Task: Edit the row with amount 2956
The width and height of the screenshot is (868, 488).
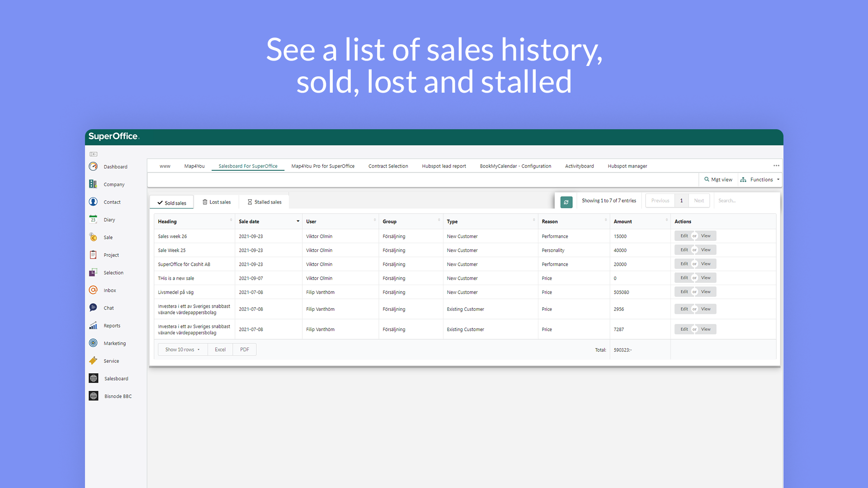Action: [x=684, y=309]
